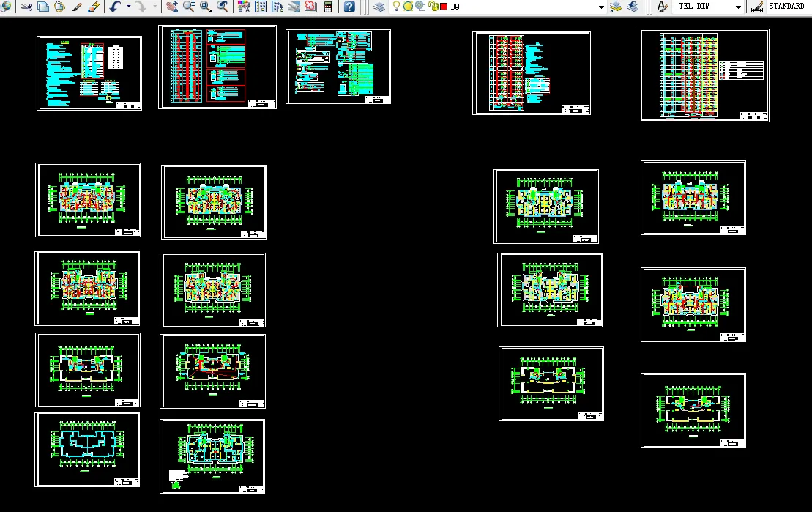Select the first top-row drawing sheet with cyan notes

(89, 73)
